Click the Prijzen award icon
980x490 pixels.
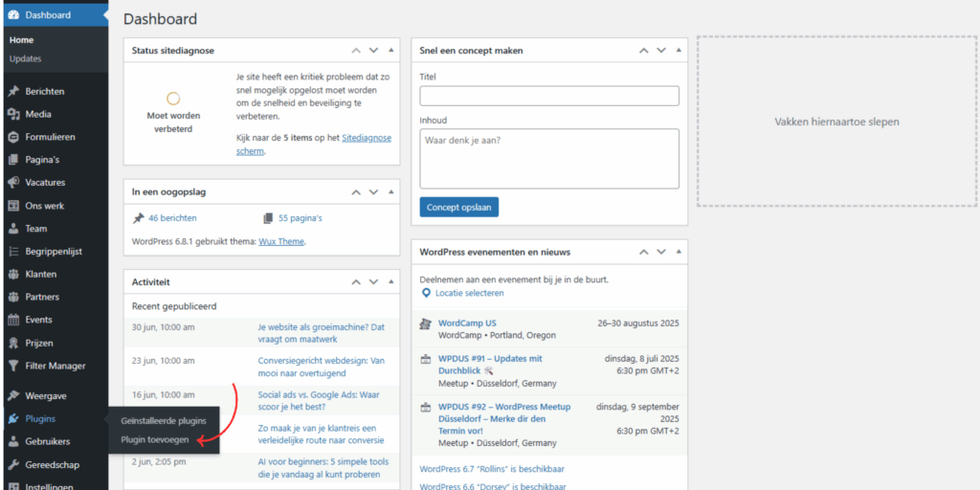(13, 344)
